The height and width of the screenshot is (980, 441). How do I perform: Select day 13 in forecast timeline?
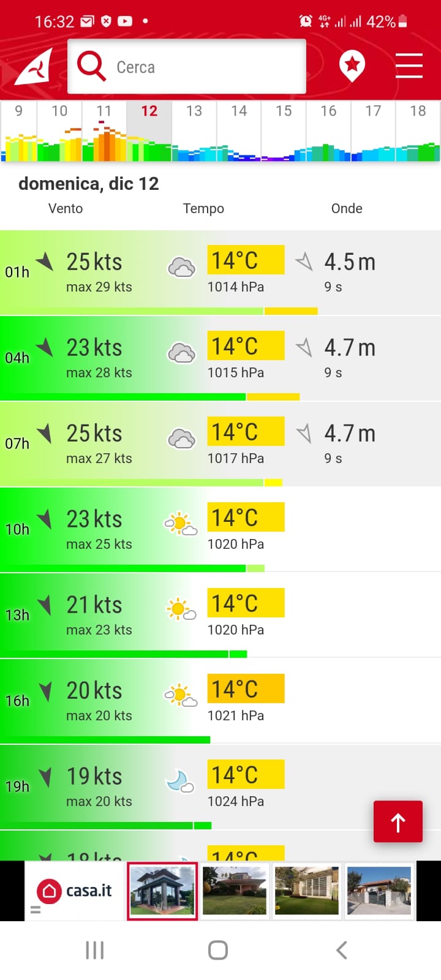pyautogui.click(x=194, y=111)
